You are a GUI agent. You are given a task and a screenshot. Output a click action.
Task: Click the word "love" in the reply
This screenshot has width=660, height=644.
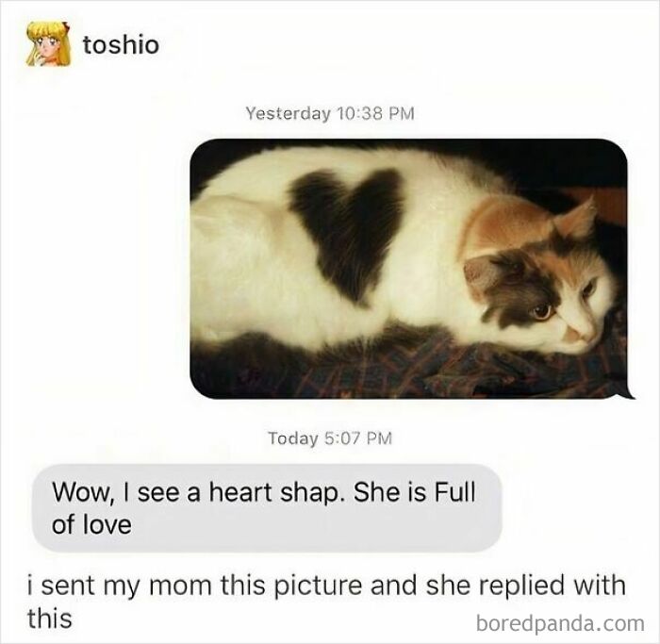click(106, 525)
